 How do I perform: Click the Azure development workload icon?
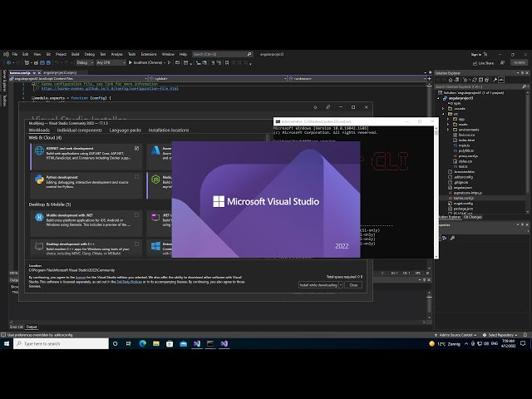[155, 150]
